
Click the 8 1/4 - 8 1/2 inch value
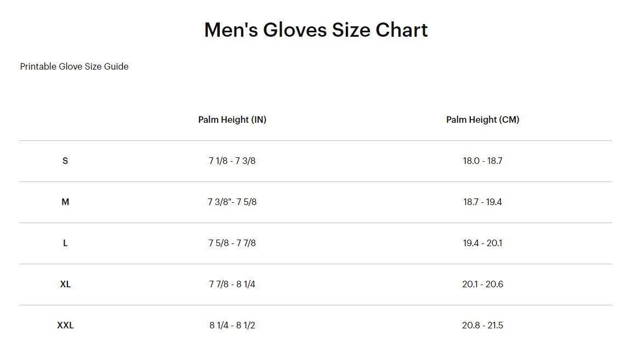(232, 326)
